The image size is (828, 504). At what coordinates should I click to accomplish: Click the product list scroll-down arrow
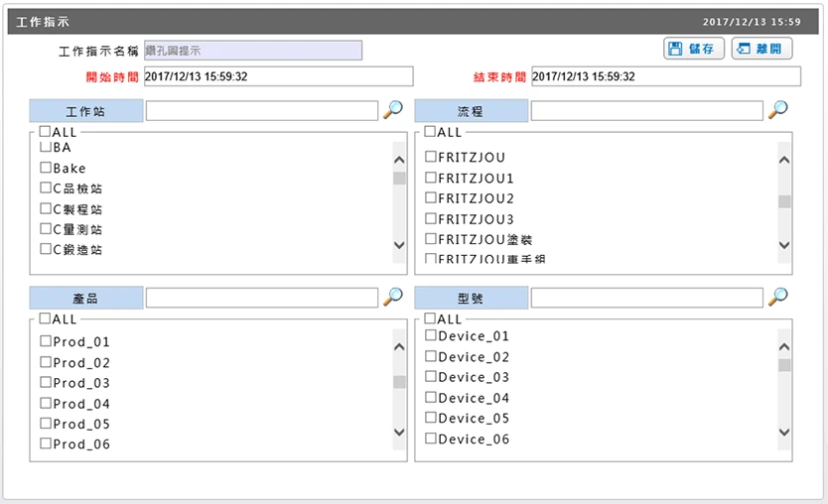coord(400,432)
